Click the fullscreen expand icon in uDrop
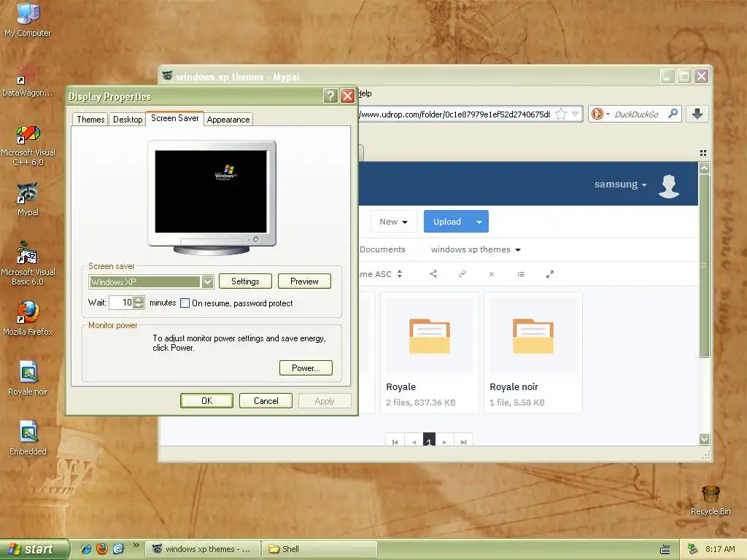This screenshot has height=560, width=747. (550, 274)
